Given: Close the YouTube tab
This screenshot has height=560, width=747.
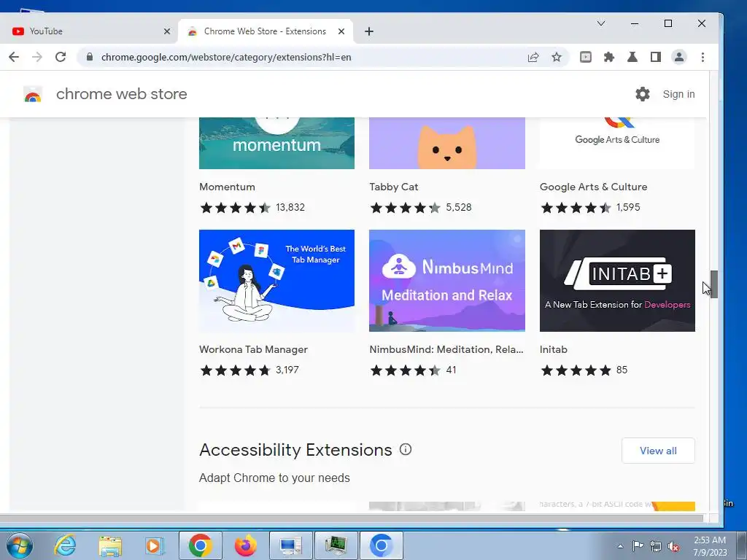Looking at the screenshot, I should [x=167, y=31].
